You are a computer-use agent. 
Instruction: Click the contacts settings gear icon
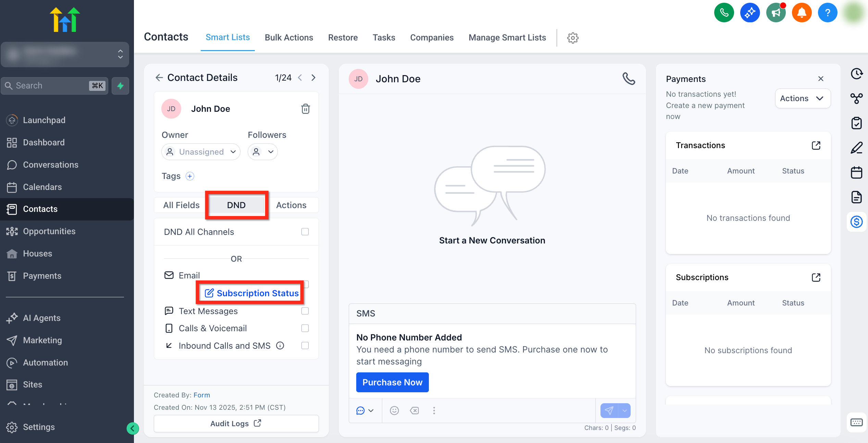point(573,38)
